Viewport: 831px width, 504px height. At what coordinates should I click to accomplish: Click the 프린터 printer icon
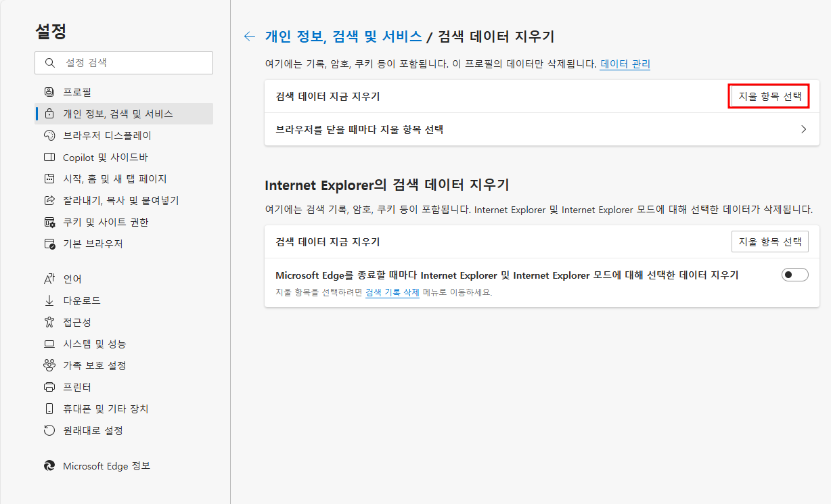pyautogui.click(x=49, y=387)
